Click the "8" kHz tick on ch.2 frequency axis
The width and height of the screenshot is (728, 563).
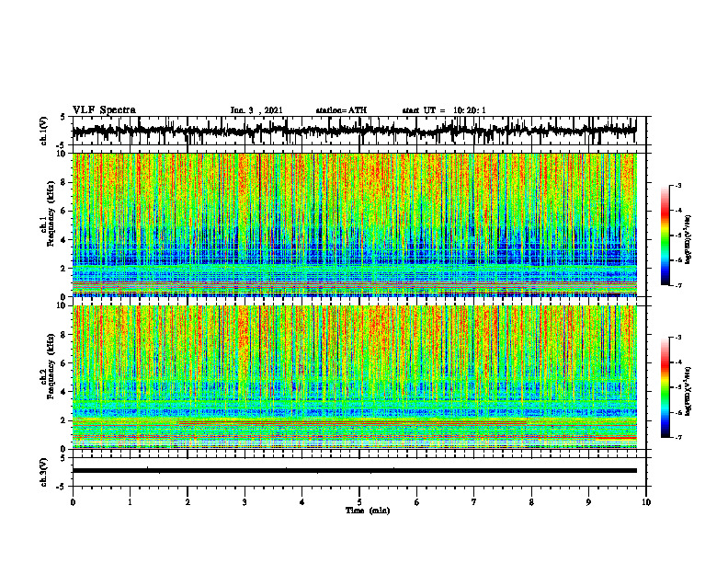pos(65,335)
